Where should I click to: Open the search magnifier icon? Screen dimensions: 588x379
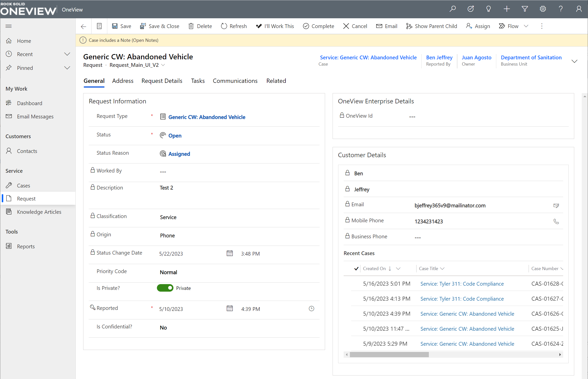click(x=453, y=9)
